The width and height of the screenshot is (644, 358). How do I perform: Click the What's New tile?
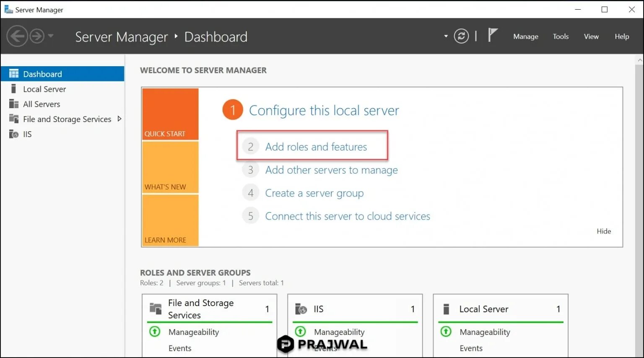pos(170,167)
